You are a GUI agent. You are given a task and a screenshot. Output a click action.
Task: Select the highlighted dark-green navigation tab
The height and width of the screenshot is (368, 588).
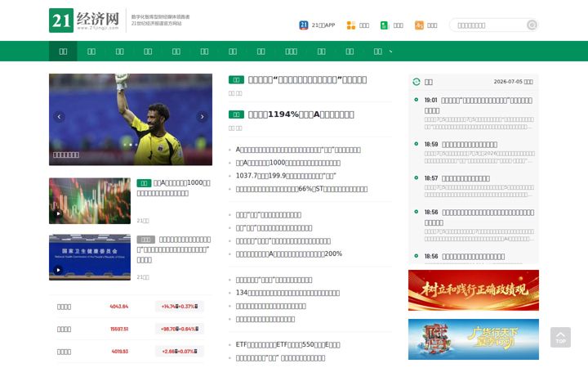coord(63,52)
